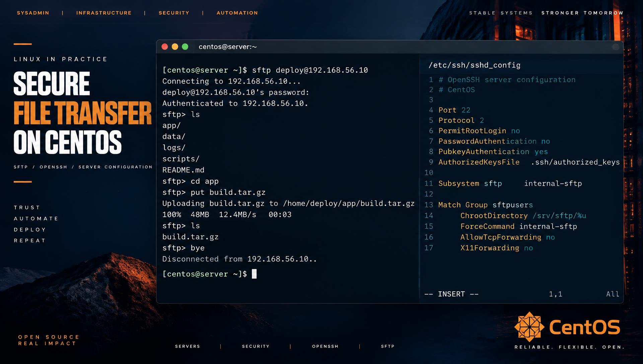The image size is (643, 364).
Task: Click the TRUST word in the left list
Action: pos(27,207)
